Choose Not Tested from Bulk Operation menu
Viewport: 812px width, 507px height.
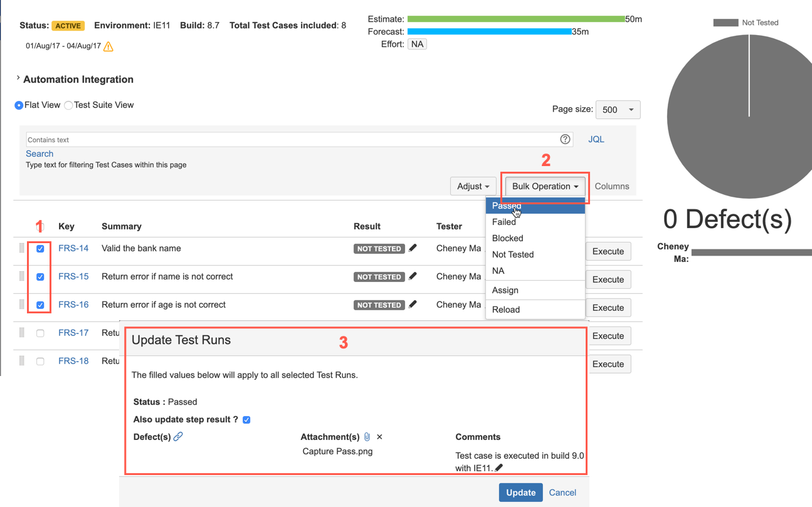point(535,254)
